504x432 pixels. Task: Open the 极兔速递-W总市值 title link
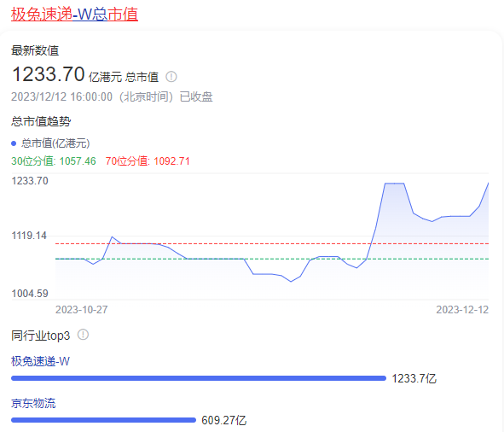pyautogui.click(x=74, y=15)
